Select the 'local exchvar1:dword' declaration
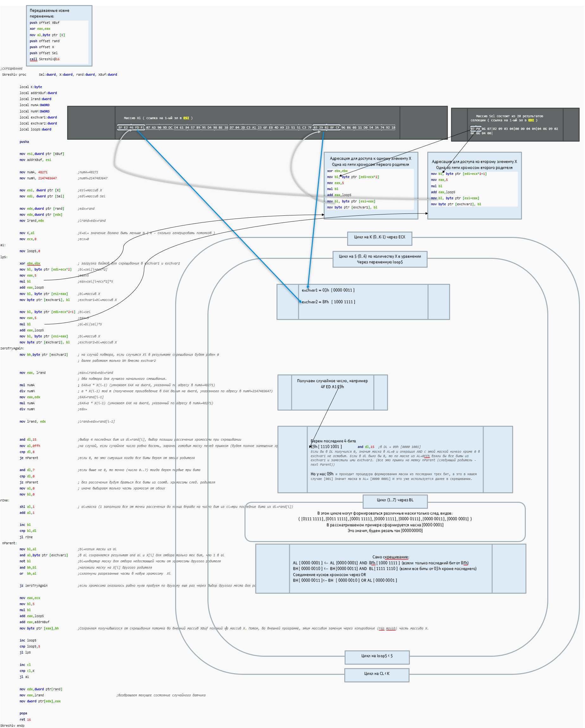This screenshot has width=585, height=728. pyautogui.click(x=38, y=117)
